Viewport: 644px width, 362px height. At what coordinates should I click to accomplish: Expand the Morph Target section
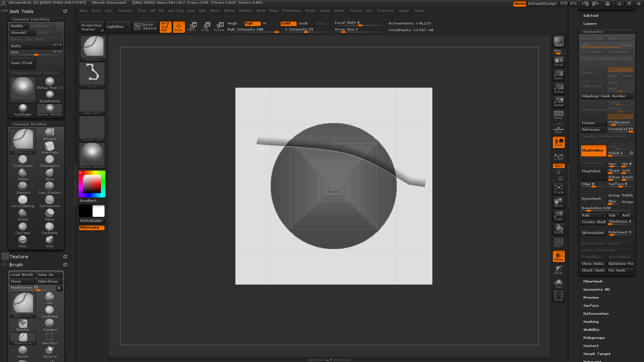(597, 354)
